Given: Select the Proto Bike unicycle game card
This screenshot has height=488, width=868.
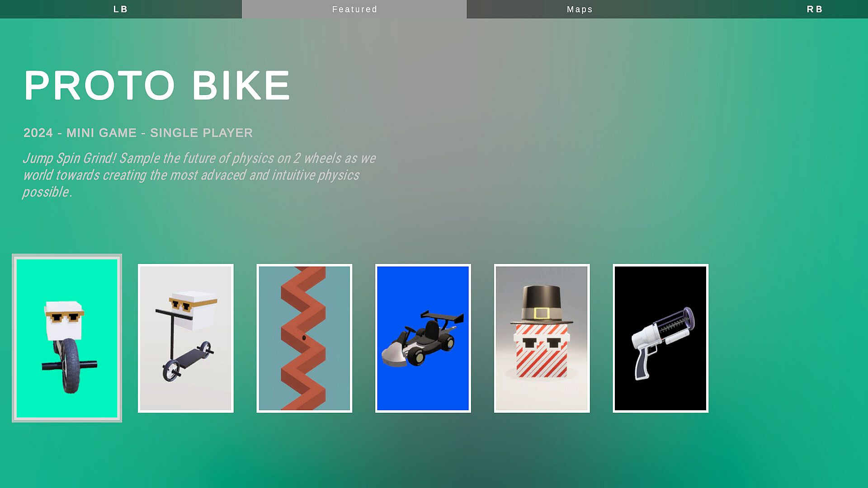Looking at the screenshot, I should point(67,338).
